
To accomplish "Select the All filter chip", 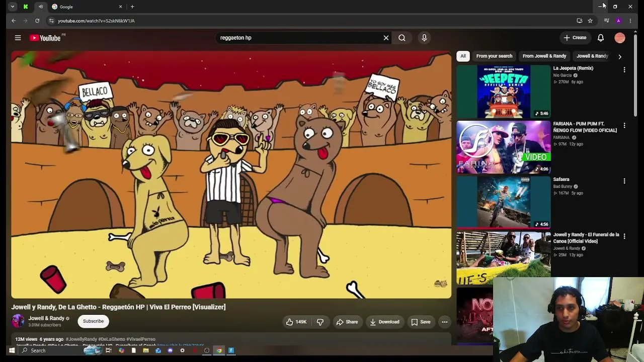I will click(463, 56).
